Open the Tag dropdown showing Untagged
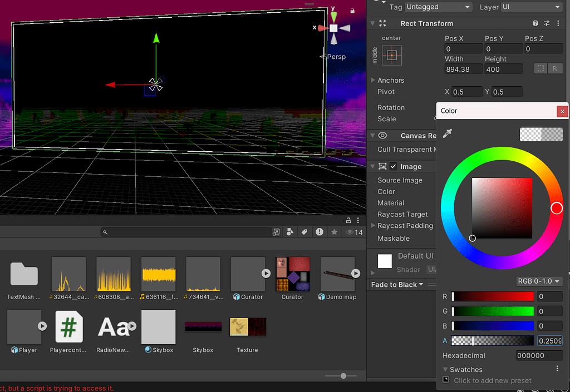The height and width of the screenshot is (392, 570). (x=438, y=7)
